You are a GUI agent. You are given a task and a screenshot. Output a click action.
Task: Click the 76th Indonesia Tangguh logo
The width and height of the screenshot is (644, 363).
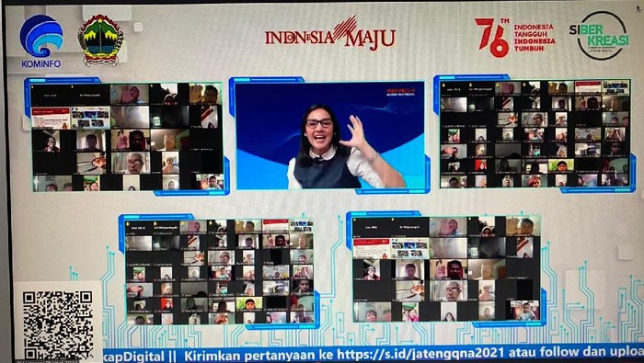pyautogui.click(x=515, y=38)
